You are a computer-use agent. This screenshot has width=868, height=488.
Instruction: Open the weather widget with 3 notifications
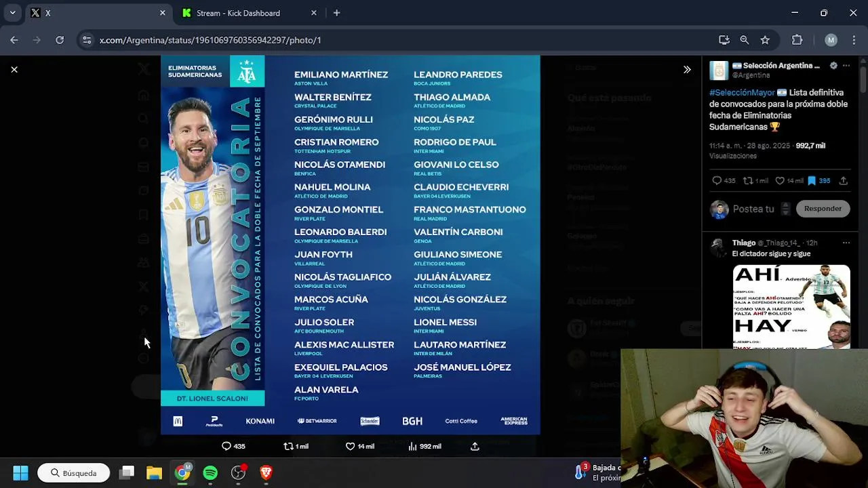[x=597, y=472]
